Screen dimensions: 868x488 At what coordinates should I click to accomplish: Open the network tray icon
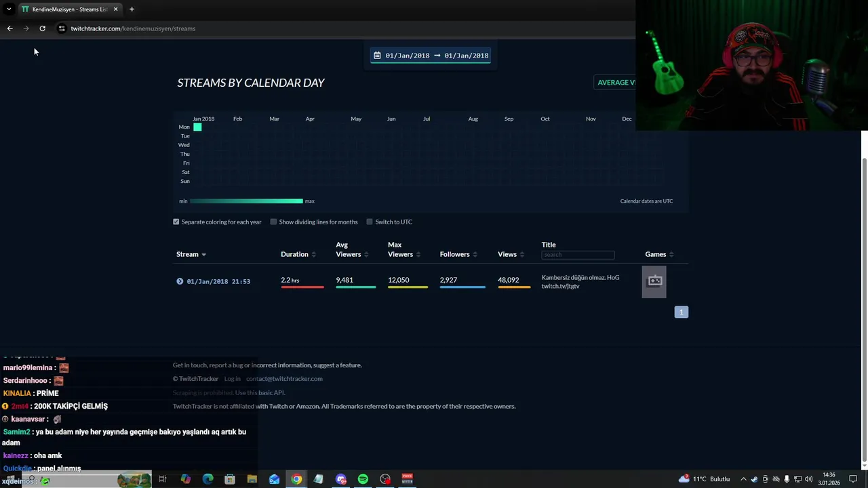[798, 479]
